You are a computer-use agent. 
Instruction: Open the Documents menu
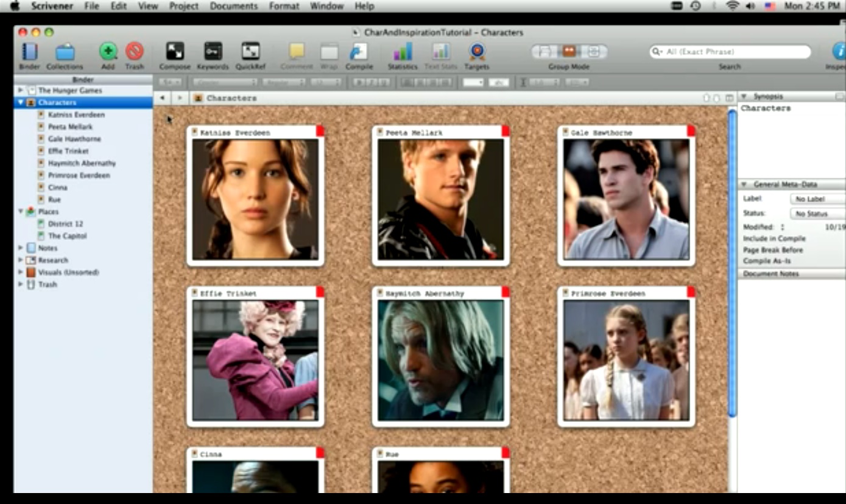[234, 6]
